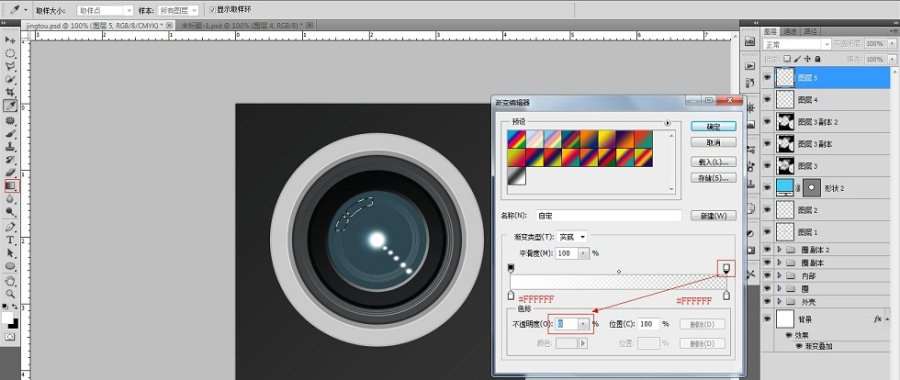This screenshot has width=900, height=380.
Task: Switch to the 路径 panel tab
Action: coord(810,31)
